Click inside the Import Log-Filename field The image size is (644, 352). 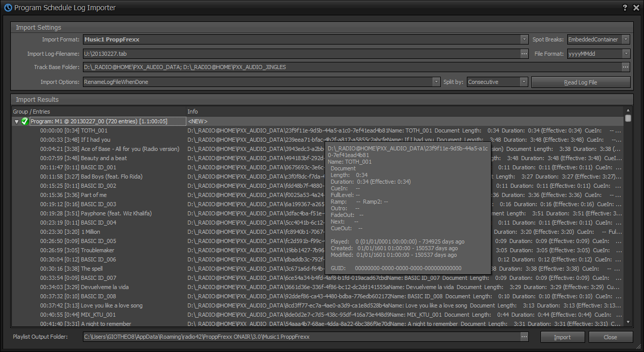click(x=256, y=53)
